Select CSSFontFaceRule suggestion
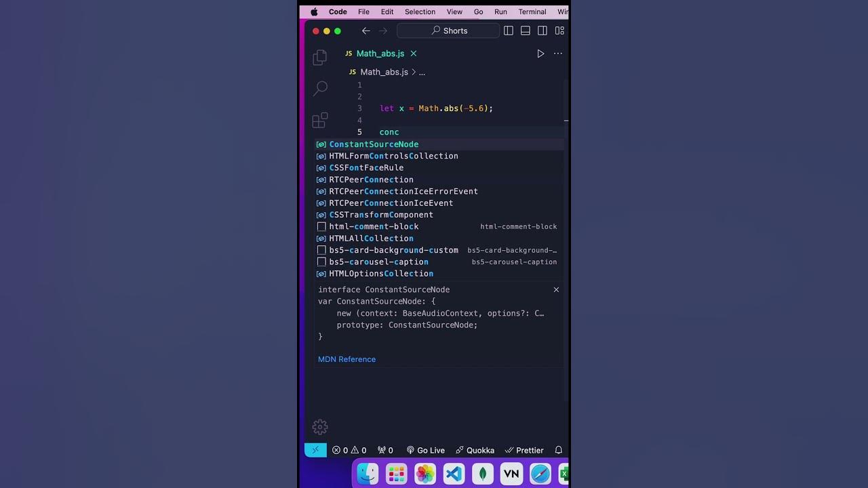868x488 pixels. point(439,167)
